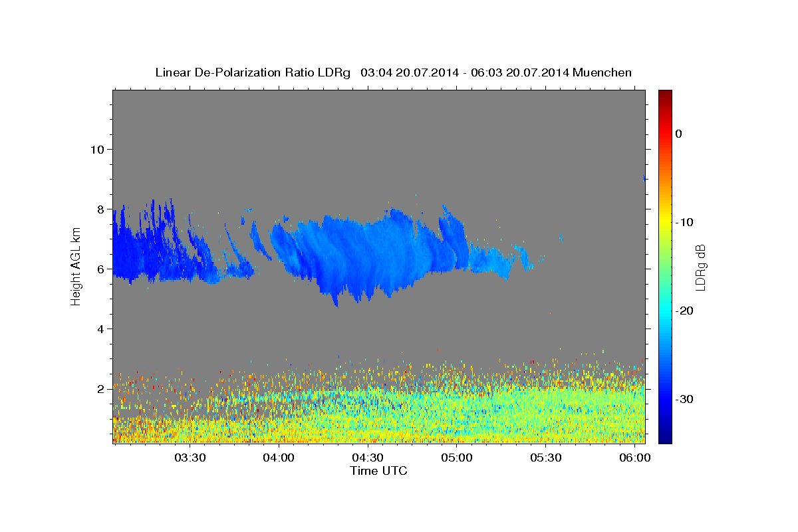The image size is (798, 532).
Task: Click the 'Muenchen' location text in title
Action: [x=602, y=72]
